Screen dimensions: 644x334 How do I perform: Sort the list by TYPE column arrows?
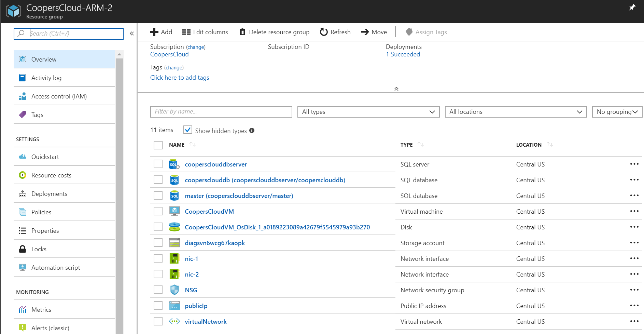[x=421, y=145]
